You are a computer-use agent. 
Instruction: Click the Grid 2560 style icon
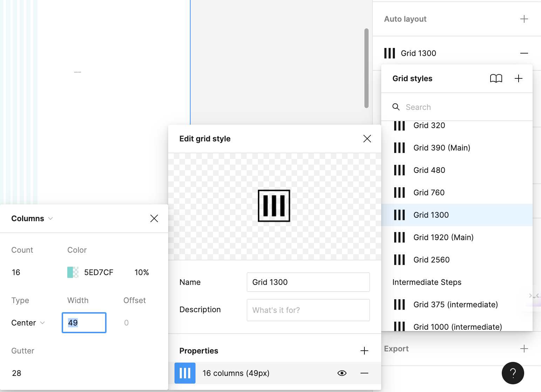tap(399, 259)
